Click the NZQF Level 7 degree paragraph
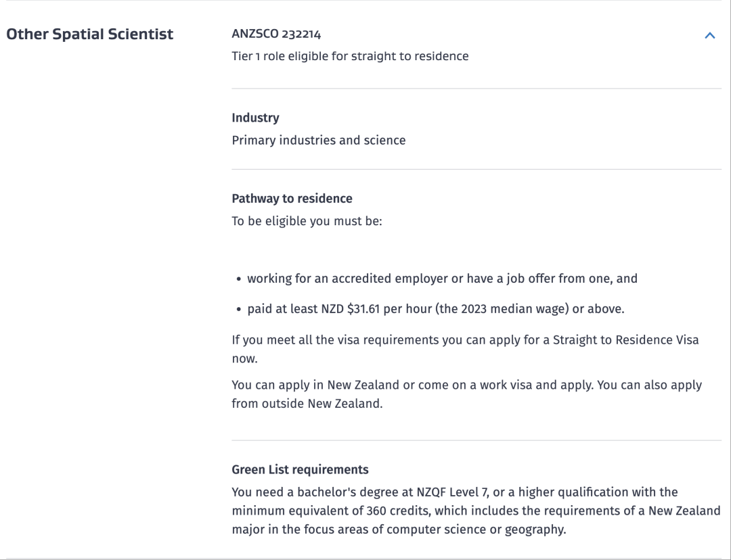731x560 pixels. [476, 511]
